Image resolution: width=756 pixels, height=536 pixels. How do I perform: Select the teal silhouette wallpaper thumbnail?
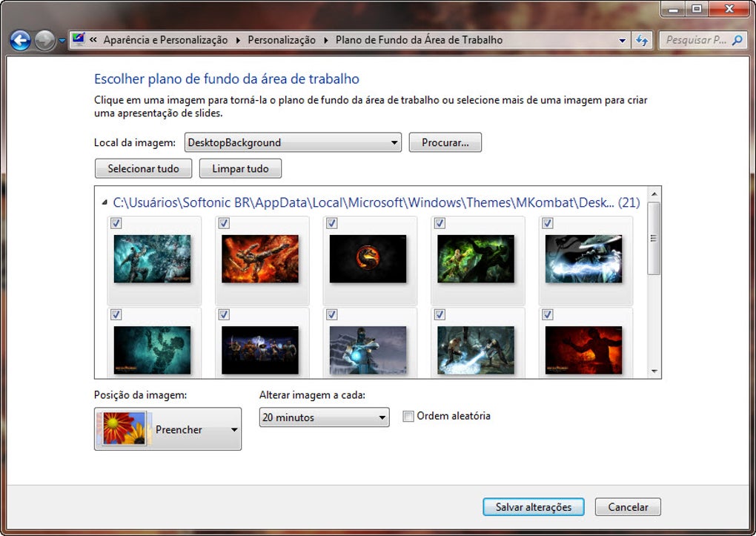click(x=153, y=350)
